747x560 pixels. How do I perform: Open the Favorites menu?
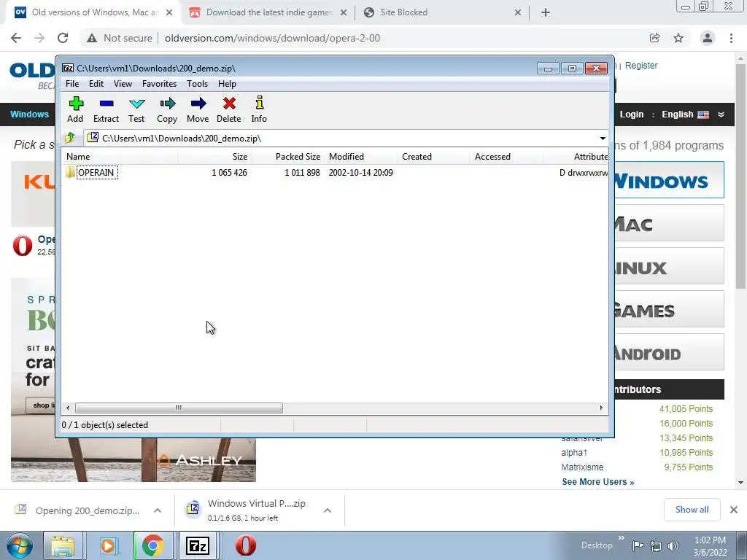coord(159,84)
